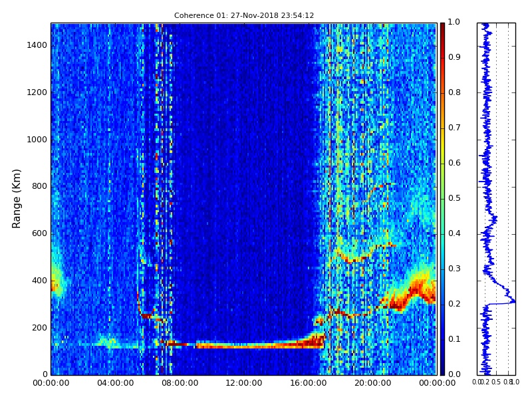
Task: Click the colorbar tick label 0.5
Action: tap(454, 198)
